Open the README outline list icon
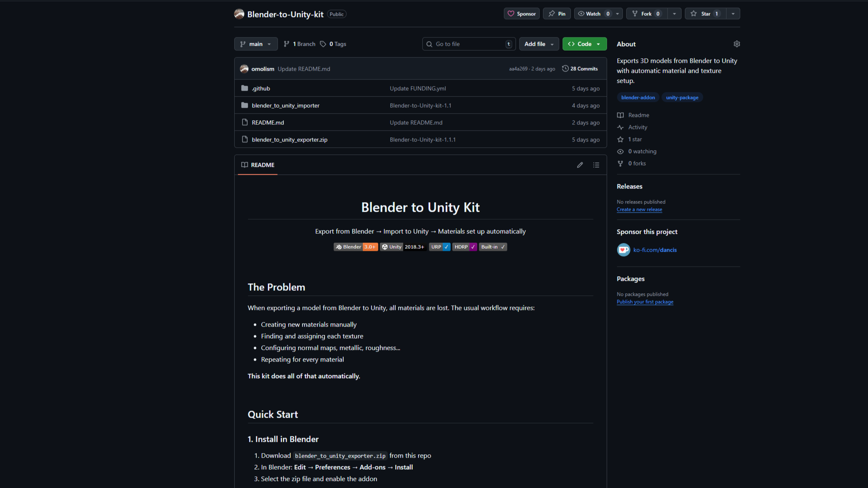This screenshot has width=868, height=488. click(596, 165)
